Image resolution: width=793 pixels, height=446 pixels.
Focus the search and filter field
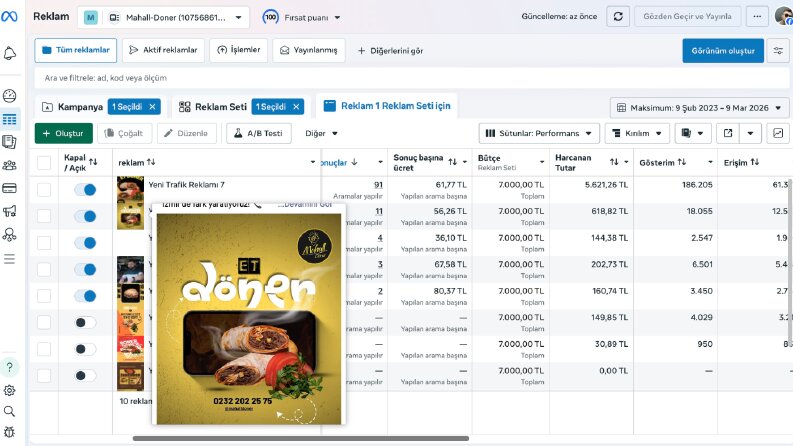[412, 78]
